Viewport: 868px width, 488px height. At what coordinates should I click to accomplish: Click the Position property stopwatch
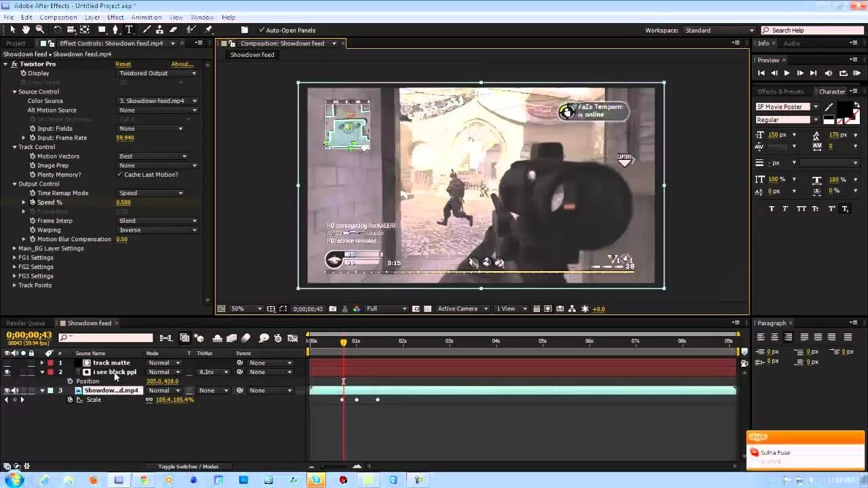tap(70, 381)
